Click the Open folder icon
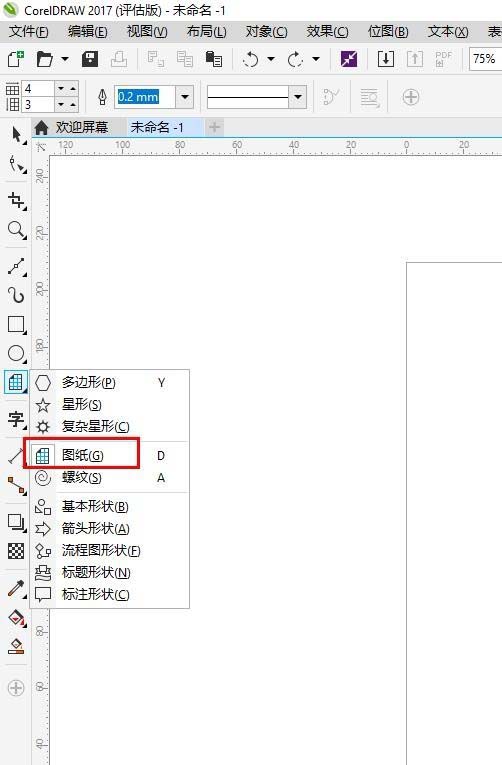Viewport: 502px width, 765px height. pyautogui.click(x=44, y=59)
